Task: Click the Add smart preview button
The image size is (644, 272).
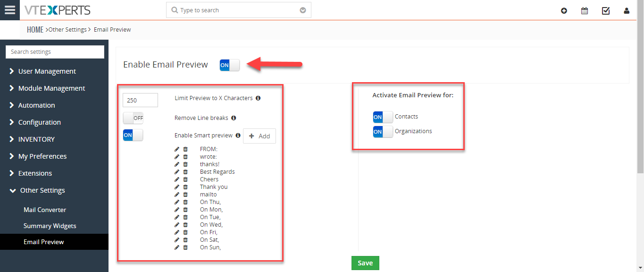Action: (x=259, y=136)
